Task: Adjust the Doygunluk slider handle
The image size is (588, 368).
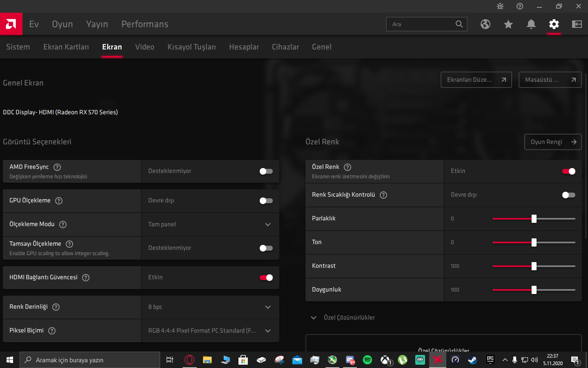Action: pyautogui.click(x=534, y=290)
